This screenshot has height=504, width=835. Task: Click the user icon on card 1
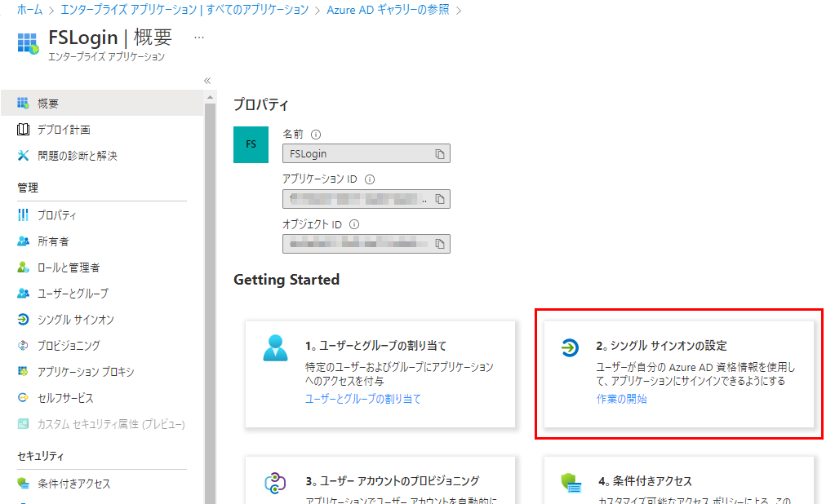pyautogui.click(x=275, y=348)
